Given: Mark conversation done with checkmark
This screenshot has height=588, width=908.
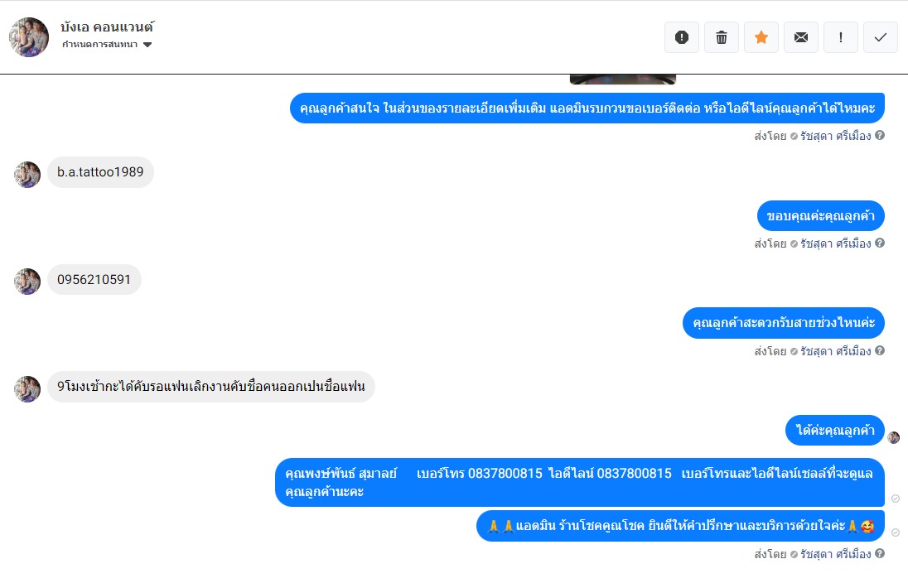Looking at the screenshot, I should coord(880,37).
